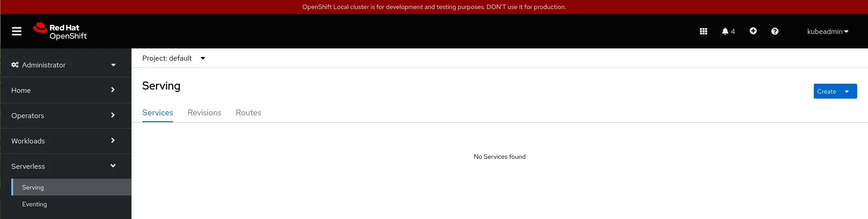
Task: Click the Administrator perspective gear icon
Action: point(15,65)
